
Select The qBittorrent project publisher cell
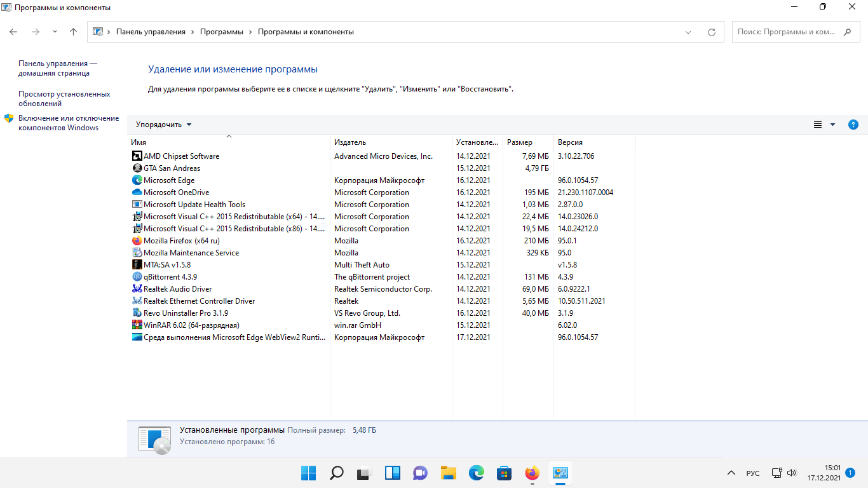372,276
